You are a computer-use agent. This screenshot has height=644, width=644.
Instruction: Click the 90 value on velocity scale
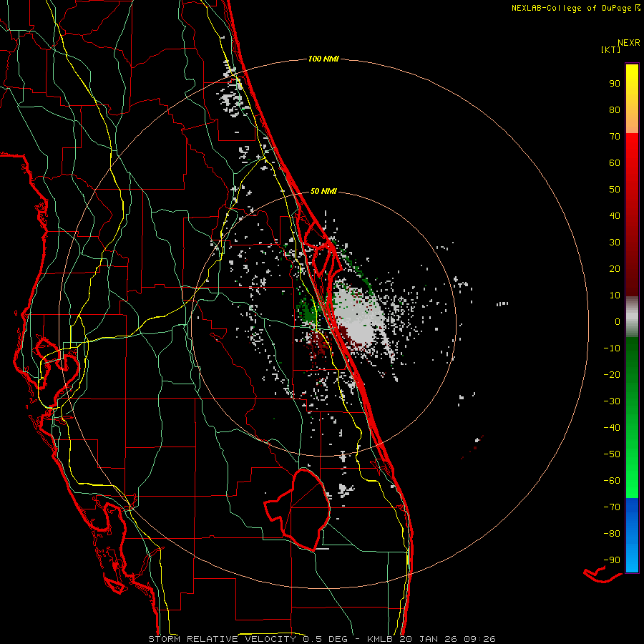click(x=615, y=83)
